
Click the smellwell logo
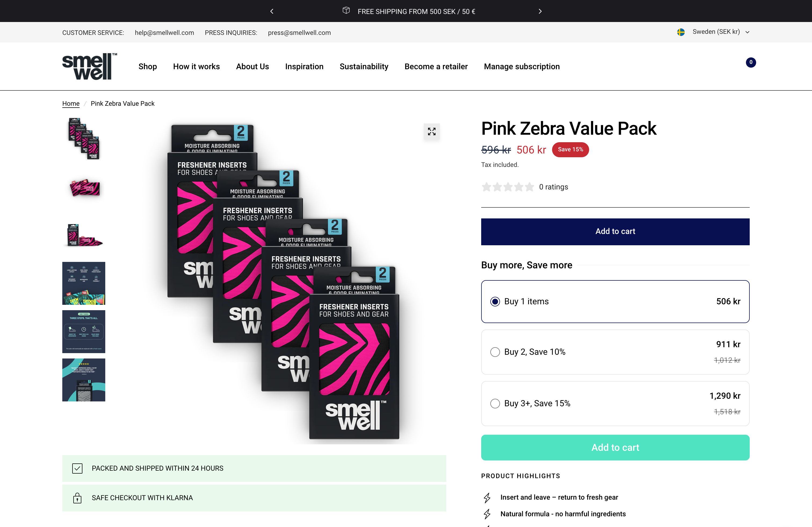click(89, 67)
